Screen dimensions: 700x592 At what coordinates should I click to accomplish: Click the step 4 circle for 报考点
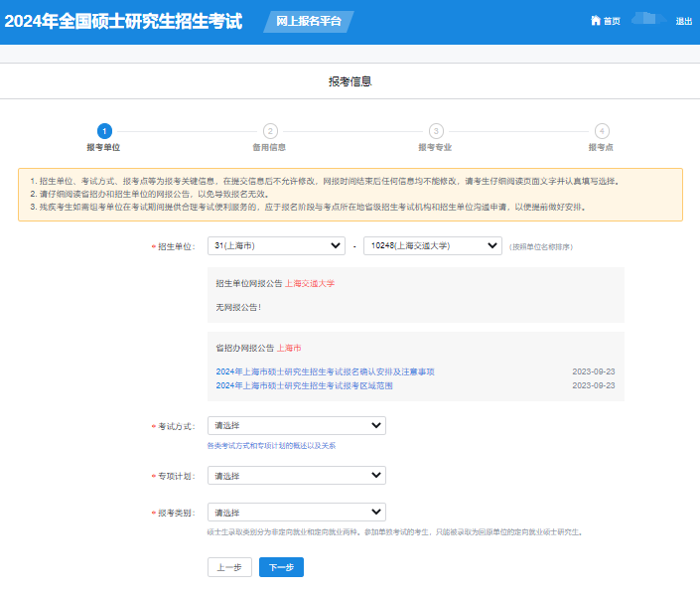coord(602,130)
